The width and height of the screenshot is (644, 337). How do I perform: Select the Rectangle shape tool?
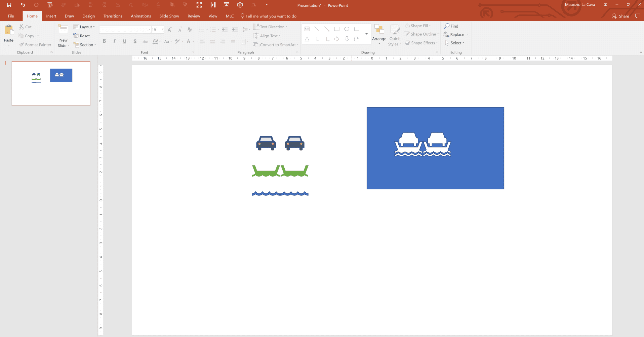coord(337,29)
